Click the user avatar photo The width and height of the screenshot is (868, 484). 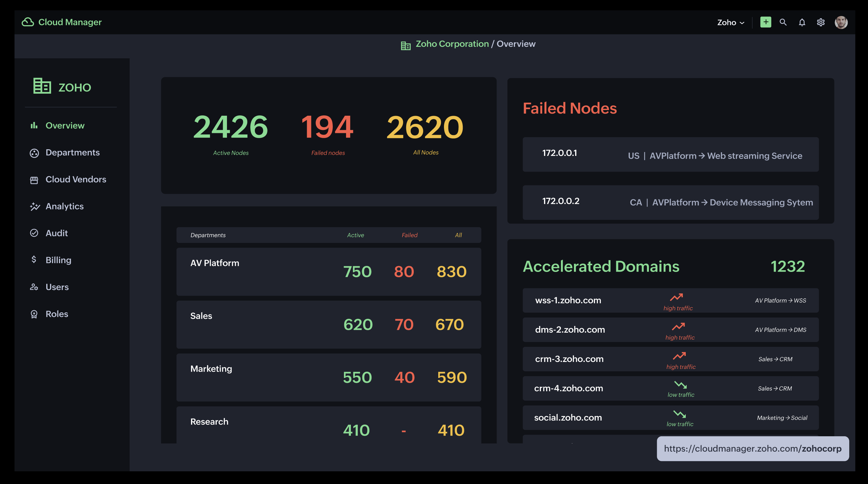[x=841, y=22]
